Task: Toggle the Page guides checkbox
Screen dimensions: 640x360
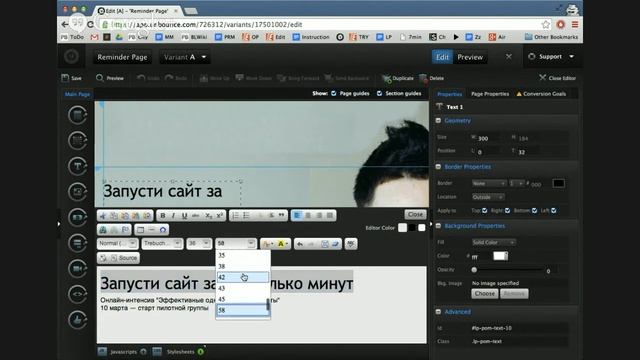Action: pos(334,93)
